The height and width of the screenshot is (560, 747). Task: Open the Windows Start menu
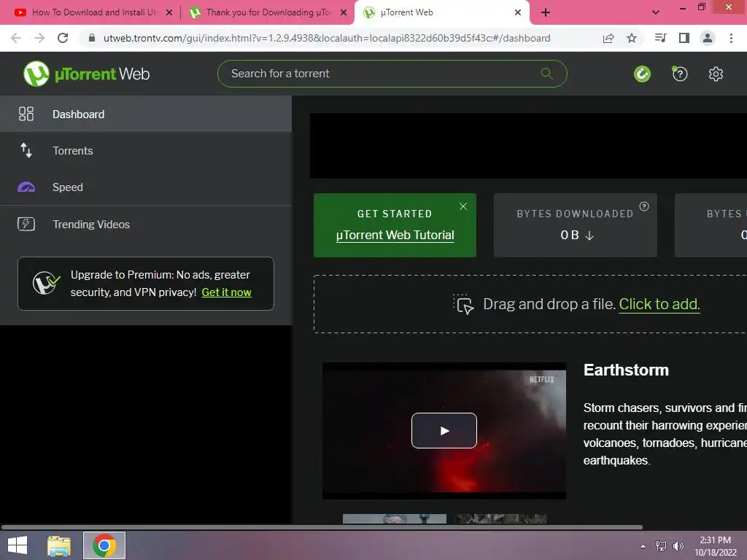pyautogui.click(x=18, y=545)
